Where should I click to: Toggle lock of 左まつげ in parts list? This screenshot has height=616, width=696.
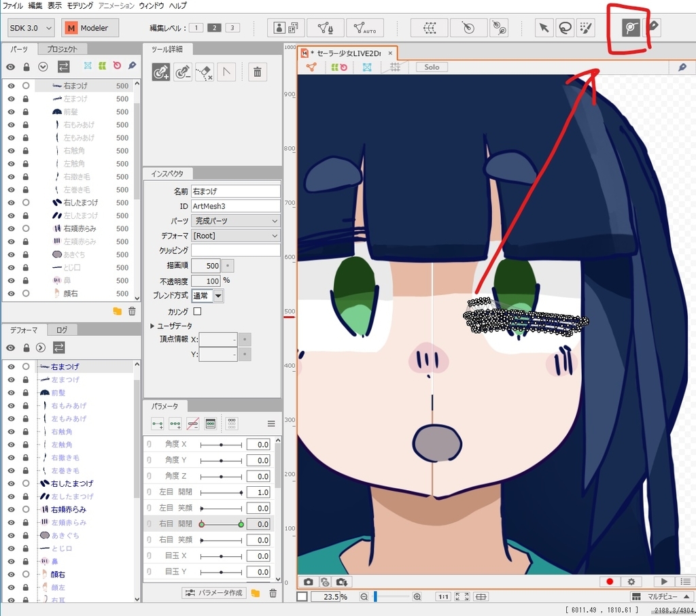click(26, 99)
